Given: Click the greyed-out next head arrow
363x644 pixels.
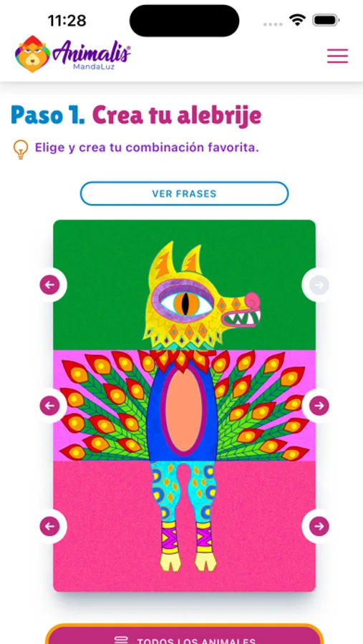Looking at the screenshot, I should coord(319,285).
